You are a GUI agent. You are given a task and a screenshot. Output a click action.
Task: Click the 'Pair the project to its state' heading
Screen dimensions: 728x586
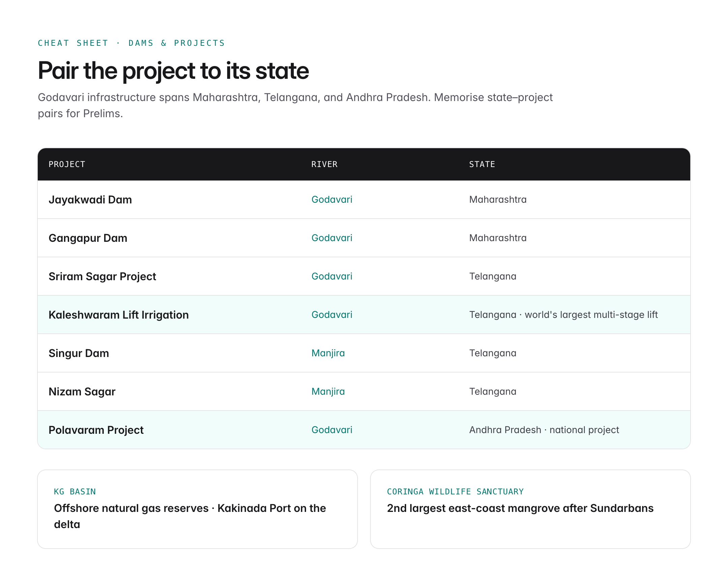point(173,71)
